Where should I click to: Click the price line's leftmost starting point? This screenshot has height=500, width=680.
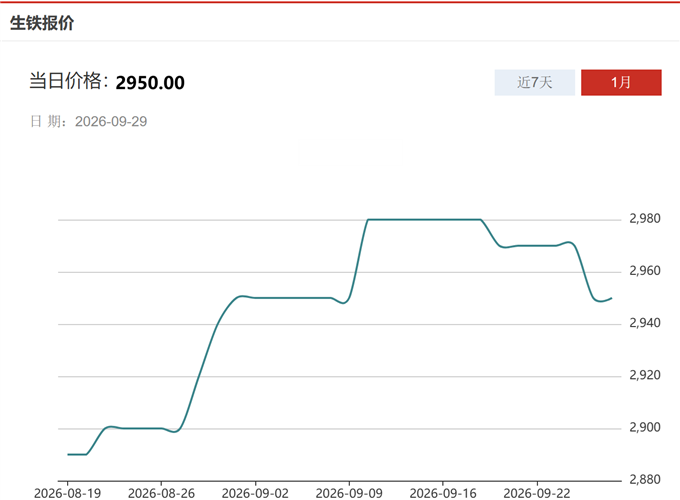click(68, 454)
